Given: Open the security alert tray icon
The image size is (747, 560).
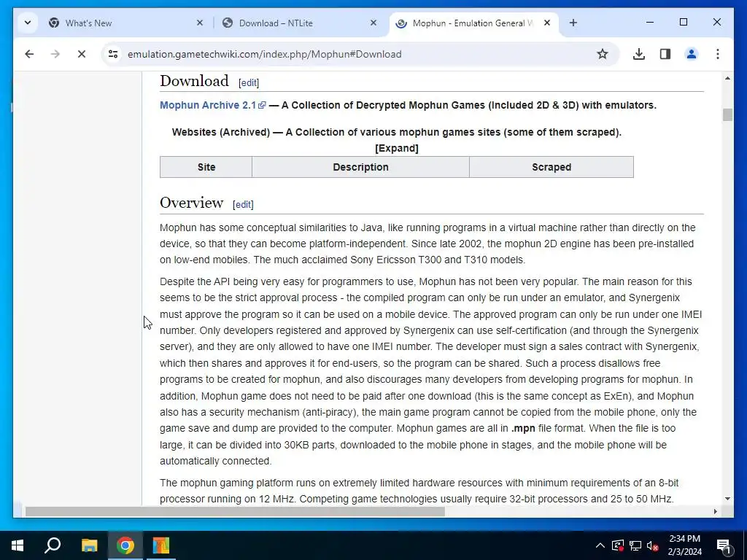Looking at the screenshot, I should click(617, 545).
